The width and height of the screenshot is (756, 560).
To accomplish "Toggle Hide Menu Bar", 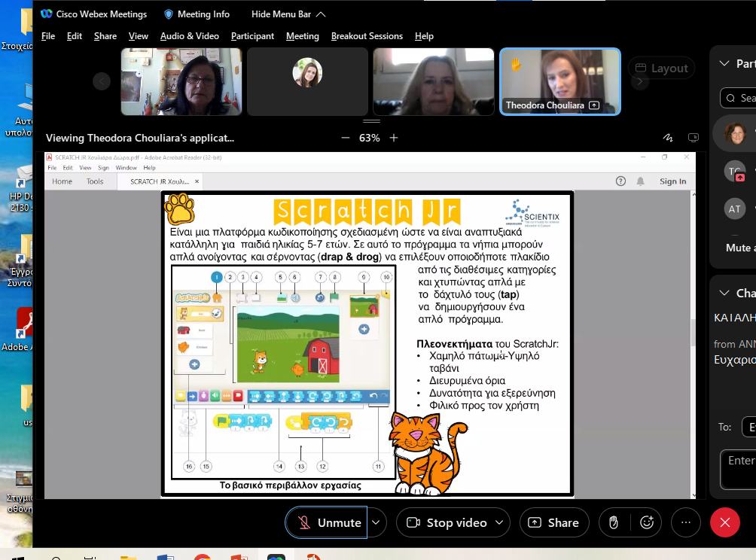I will [x=288, y=14].
